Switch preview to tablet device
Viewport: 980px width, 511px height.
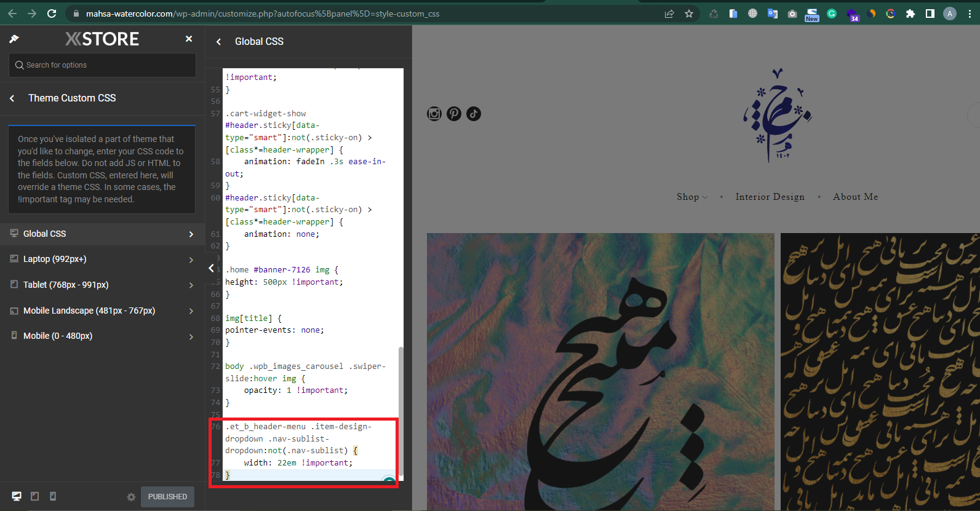tap(35, 496)
